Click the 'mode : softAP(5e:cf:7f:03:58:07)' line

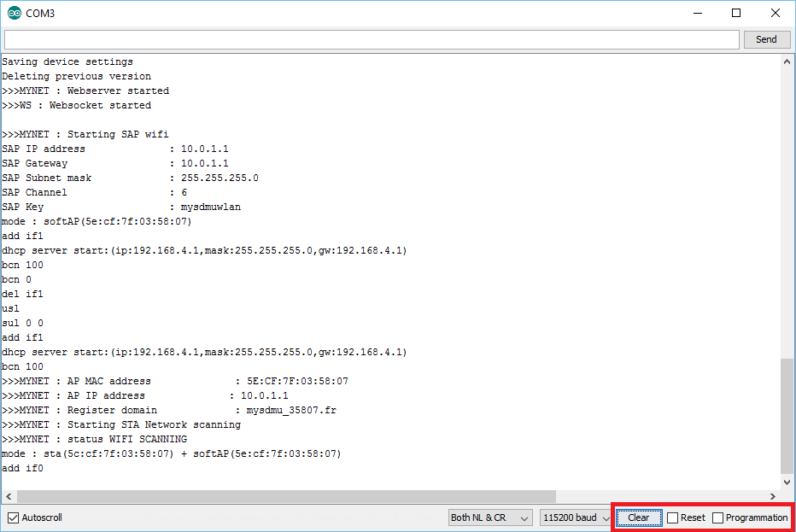[97, 222]
